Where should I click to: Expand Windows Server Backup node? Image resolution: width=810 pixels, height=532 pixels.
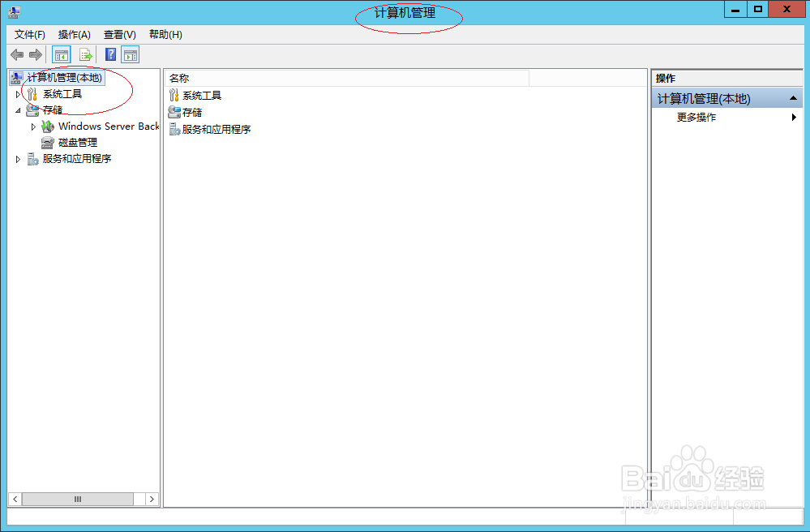[32, 127]
